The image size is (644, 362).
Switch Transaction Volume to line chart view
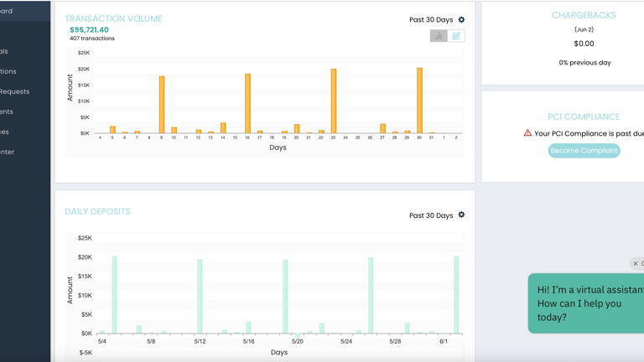point(456,36)
